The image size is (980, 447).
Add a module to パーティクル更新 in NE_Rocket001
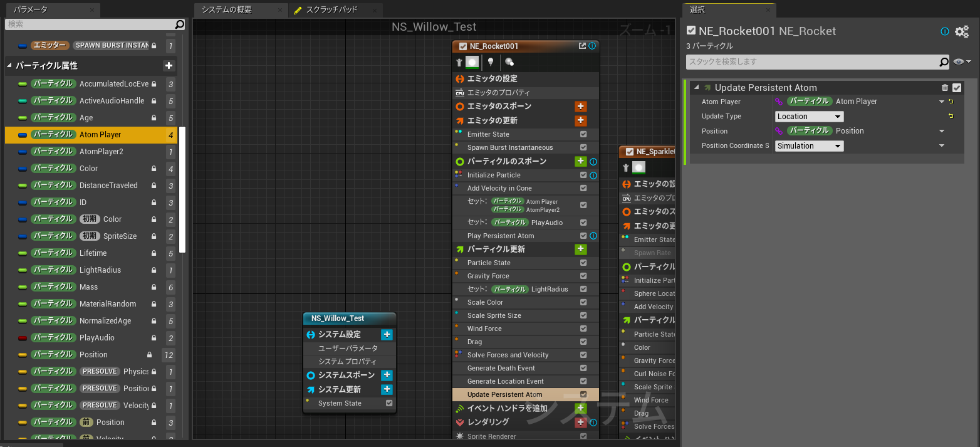[x=581, y=250]
